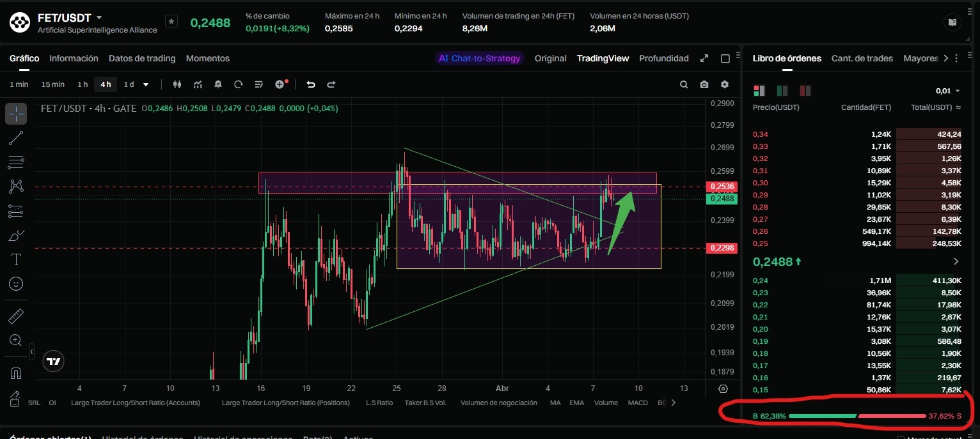The height and width of the screenshot is (439, 980).
Task: Select the XABCD pattern tool
Action: click(x=16, y=186)
